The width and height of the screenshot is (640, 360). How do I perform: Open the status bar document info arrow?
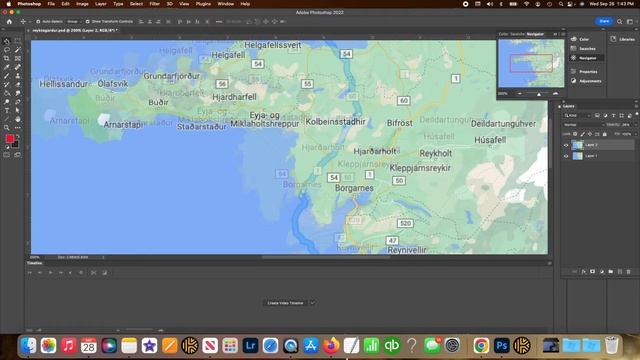click(103, 258)
